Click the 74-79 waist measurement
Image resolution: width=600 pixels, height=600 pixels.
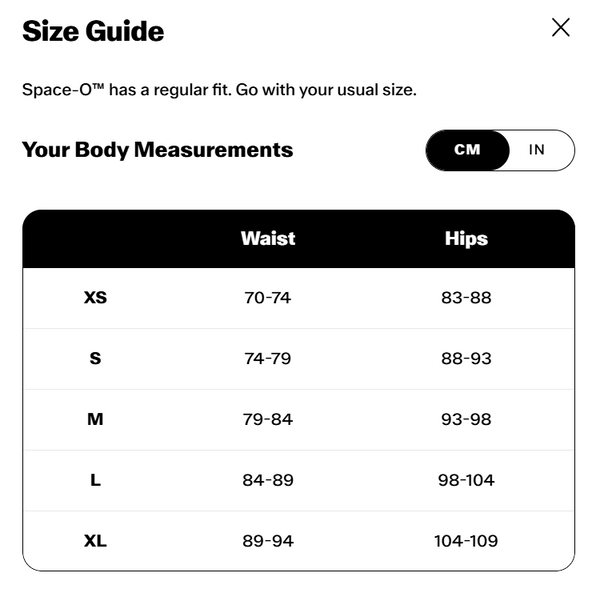click(268, 358)
